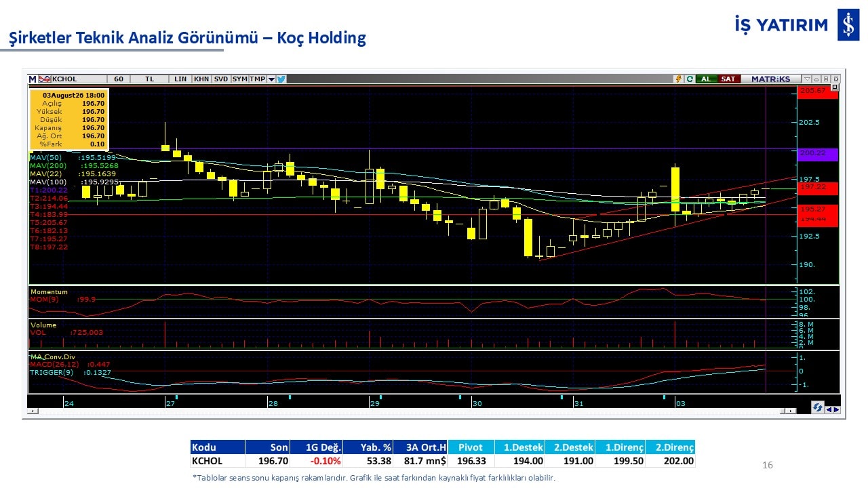Click the Matriks M icon in chart toolbar
Image resolution: width=868 pixels, height=488 pixels.
(x=32, y=79)
